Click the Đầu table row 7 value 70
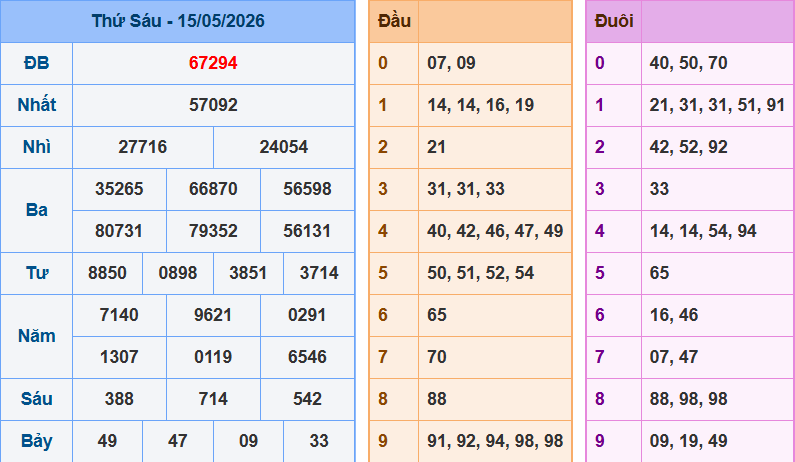This screenshot has height=462, width=795. click(x=437, y=357)
